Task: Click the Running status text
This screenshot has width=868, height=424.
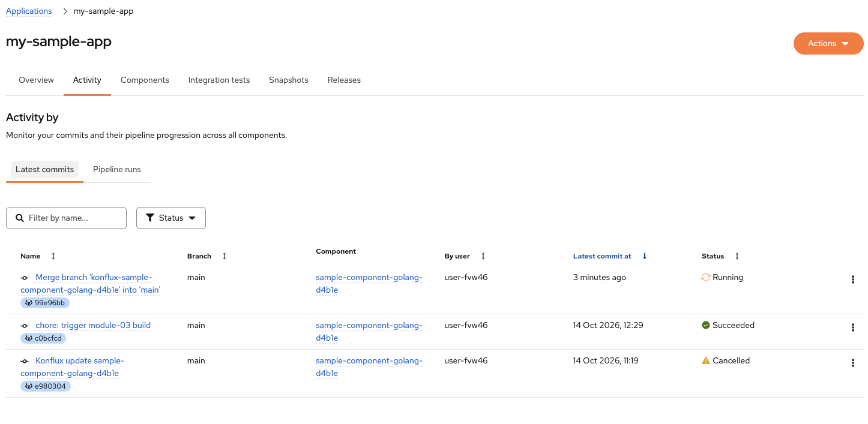Action: click(x=728, y=277)
